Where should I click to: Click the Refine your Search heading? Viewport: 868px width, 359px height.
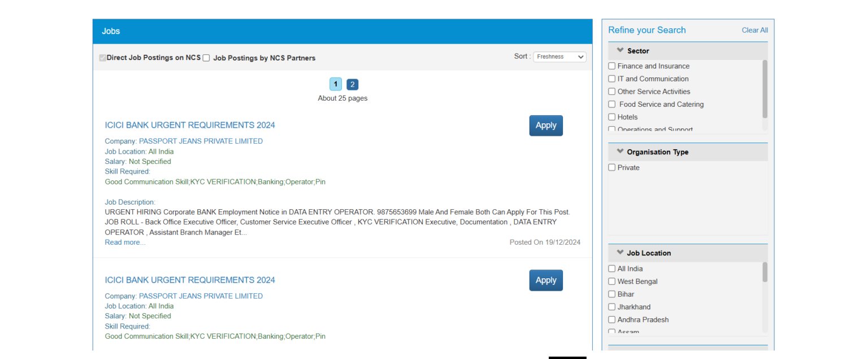(x=647, y=30)
